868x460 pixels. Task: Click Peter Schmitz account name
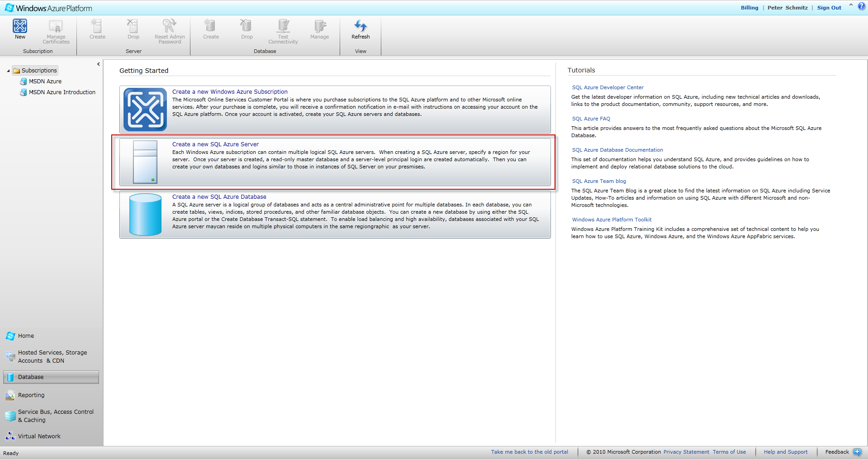click(787, 8)
